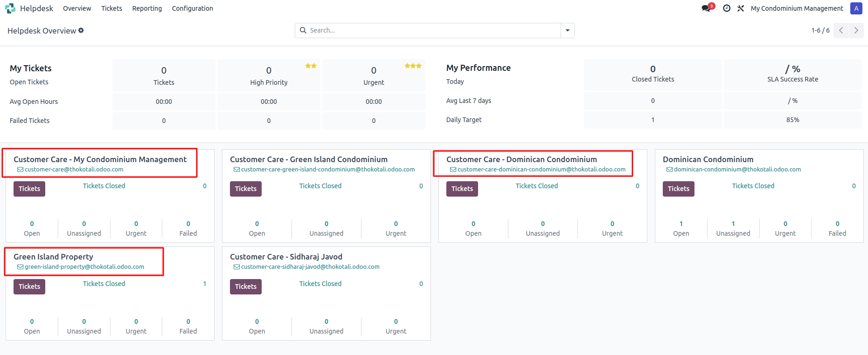Click the user avatar icon

pyautogui.click(x=856, y=8)
